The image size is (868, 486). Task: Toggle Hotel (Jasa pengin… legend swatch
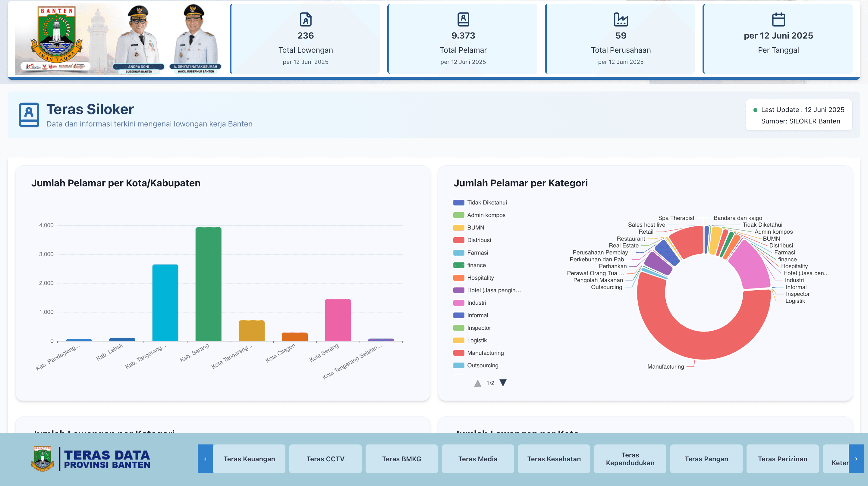coord(459,290)
